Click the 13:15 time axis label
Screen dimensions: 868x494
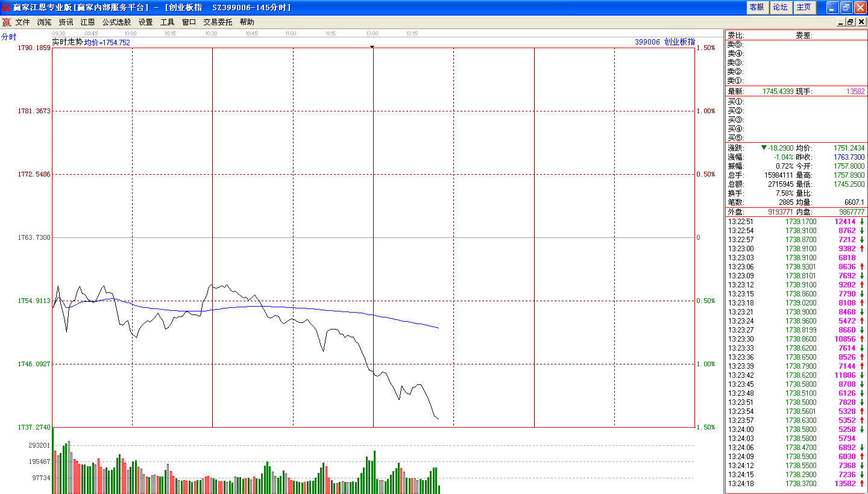(412, 34)
